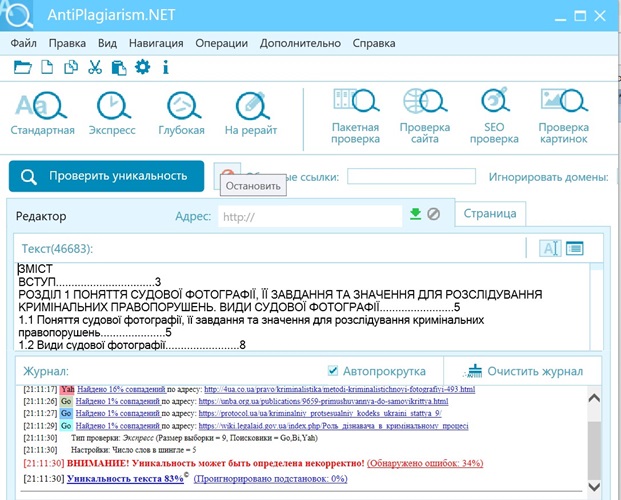This screenshot has width=621, height=500.
Task: Switch to the panel view icon
Action: (575, 248)
